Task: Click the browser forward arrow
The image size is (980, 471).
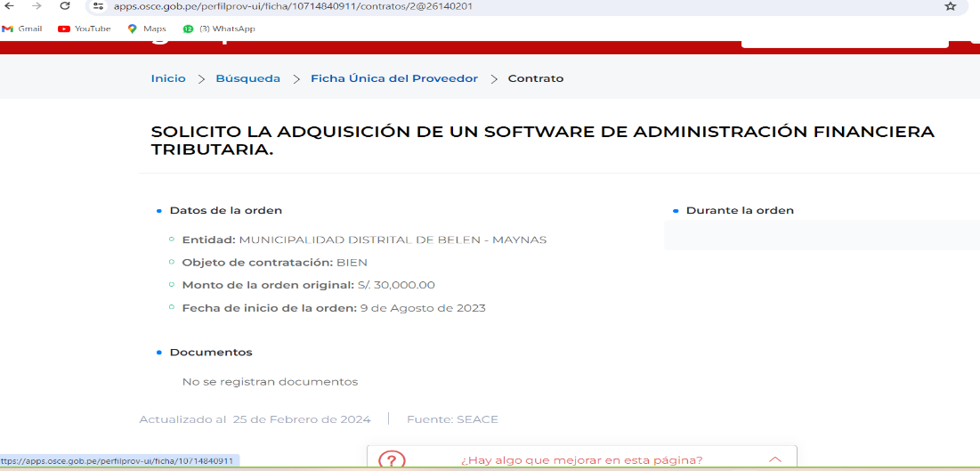Action: (x=36, y=6)
